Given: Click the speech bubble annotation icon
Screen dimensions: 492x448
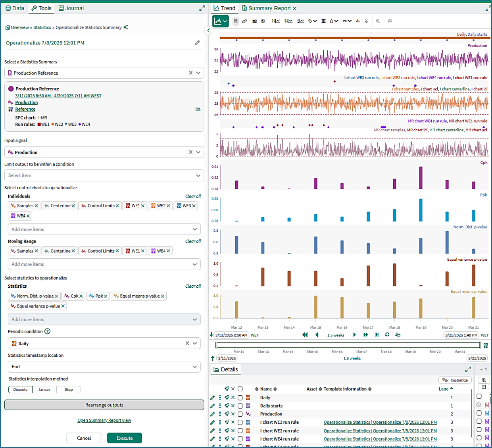Looking at the screenshot, I should click(x=390, y=21).
